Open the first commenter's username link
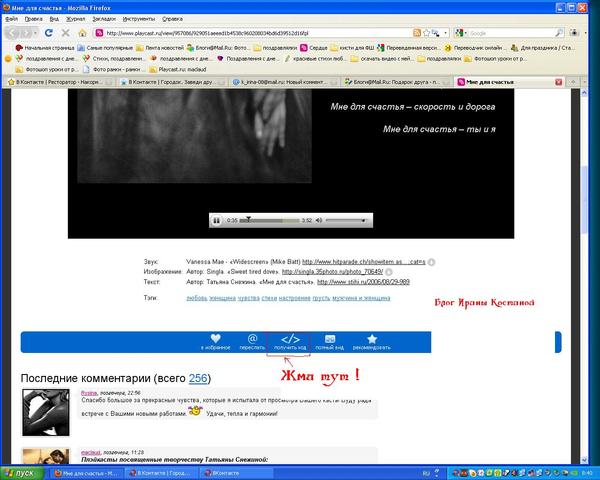This screenshot has width=600, height=480. click(x=89, y=393)
